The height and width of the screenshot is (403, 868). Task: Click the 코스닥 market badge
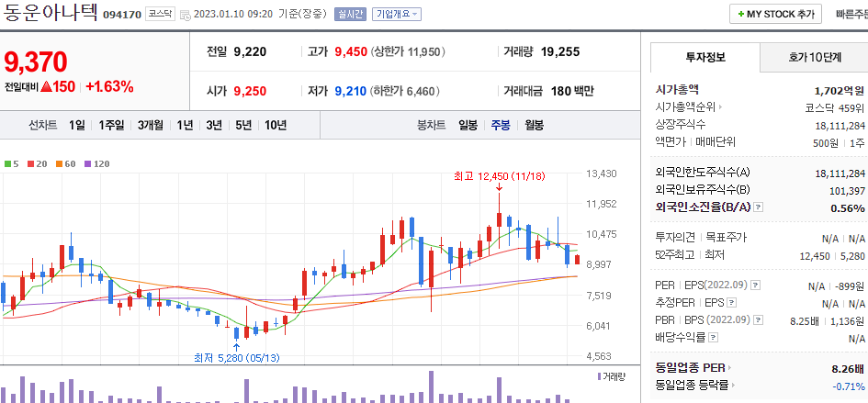[x=160, y=15]
